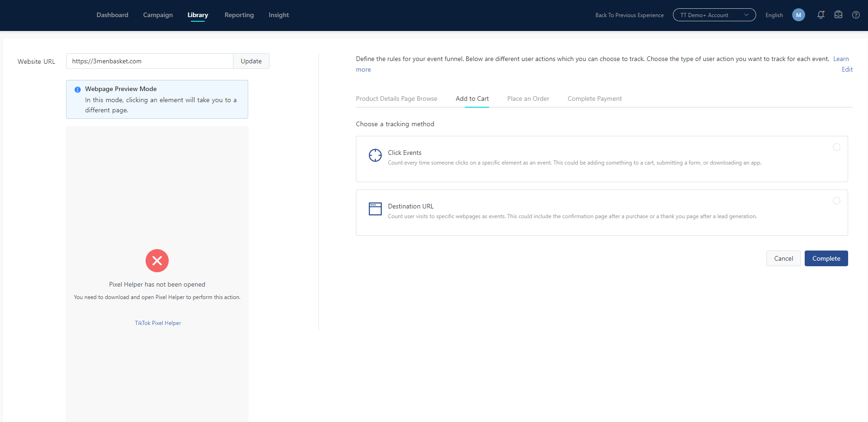Click the 'Webpage Preview Mode' title
The width and height of the screenshot is (868, 422).
(121, 89)
